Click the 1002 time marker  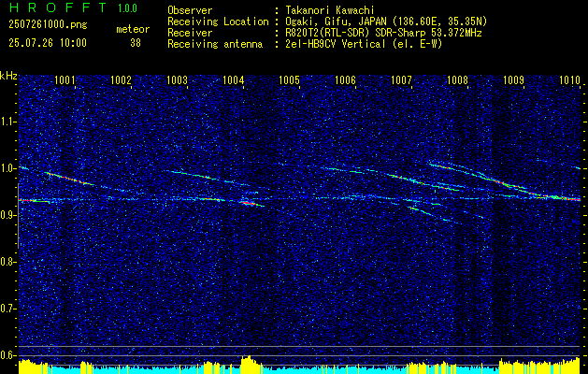121,79
